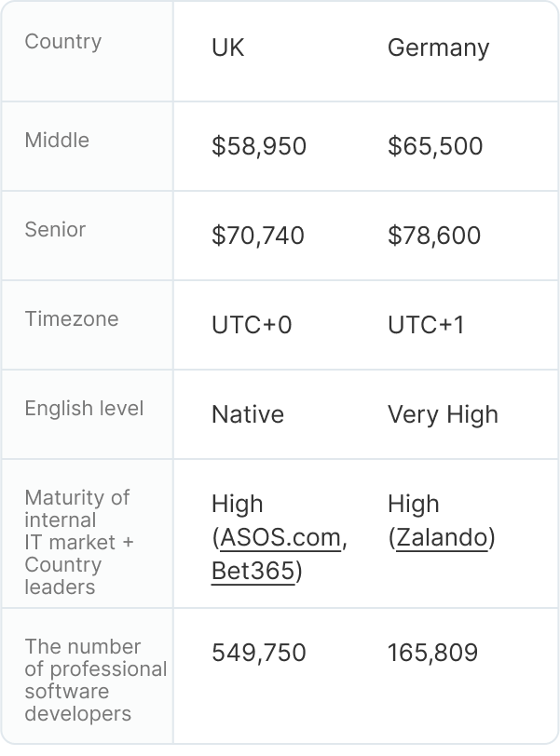The width and height of the screenshot is (560, 756).
Task: Select the UK Senior salary $70,740
Action: tap(258, 236)
